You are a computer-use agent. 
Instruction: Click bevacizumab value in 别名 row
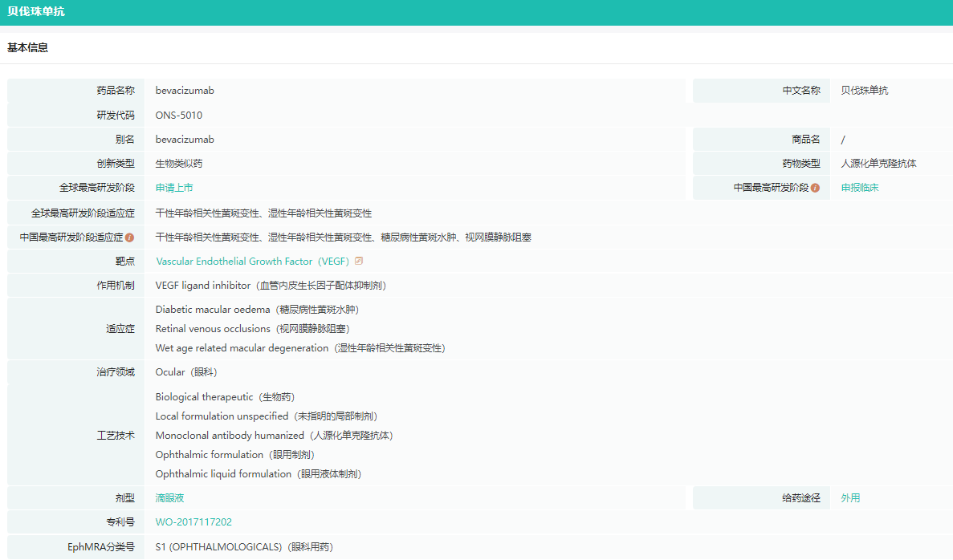[x=185, y=140]
